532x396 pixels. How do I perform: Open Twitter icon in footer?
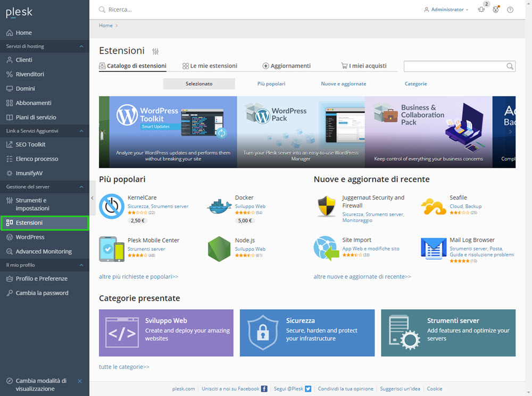308,389
